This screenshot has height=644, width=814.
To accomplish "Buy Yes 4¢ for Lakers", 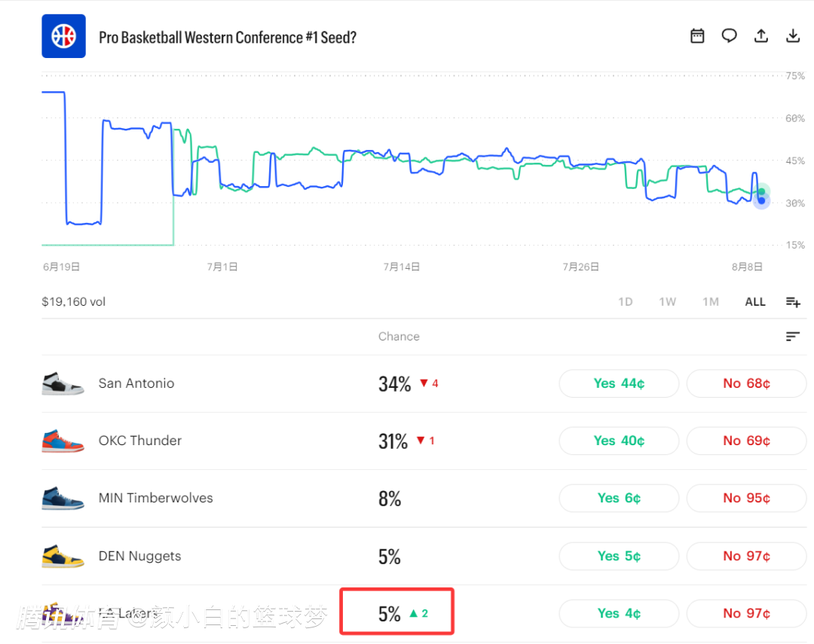I will 619,613.
